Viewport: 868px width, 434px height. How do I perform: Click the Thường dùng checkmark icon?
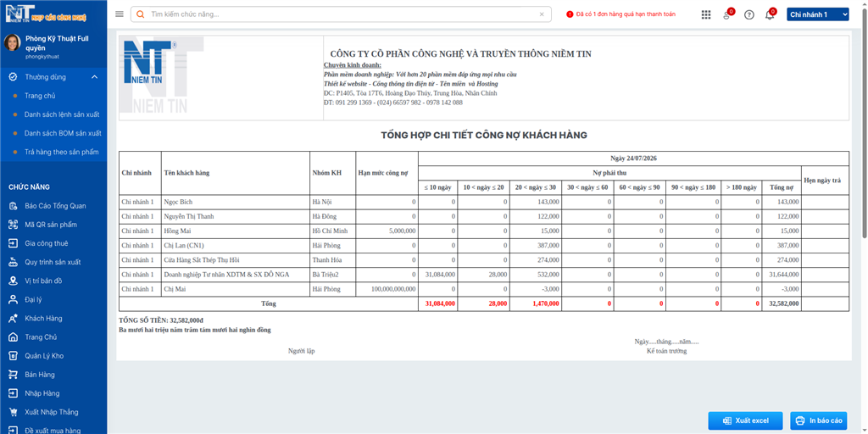point(13,77)
